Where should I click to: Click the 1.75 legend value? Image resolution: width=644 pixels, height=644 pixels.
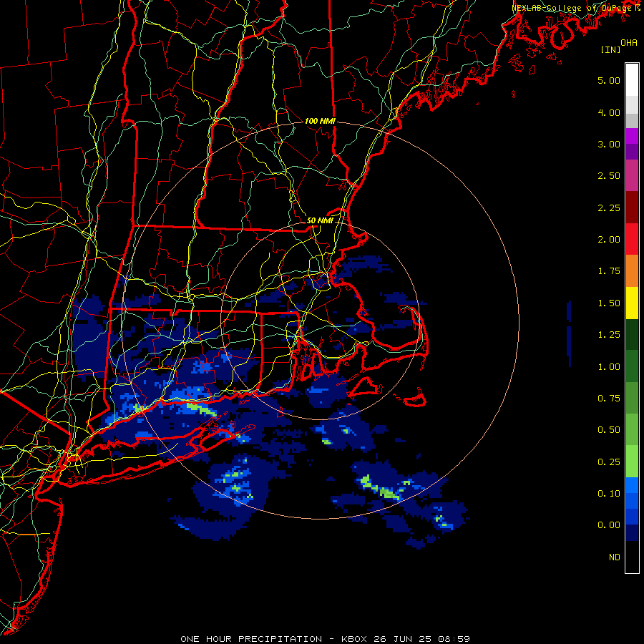point(609,271)
